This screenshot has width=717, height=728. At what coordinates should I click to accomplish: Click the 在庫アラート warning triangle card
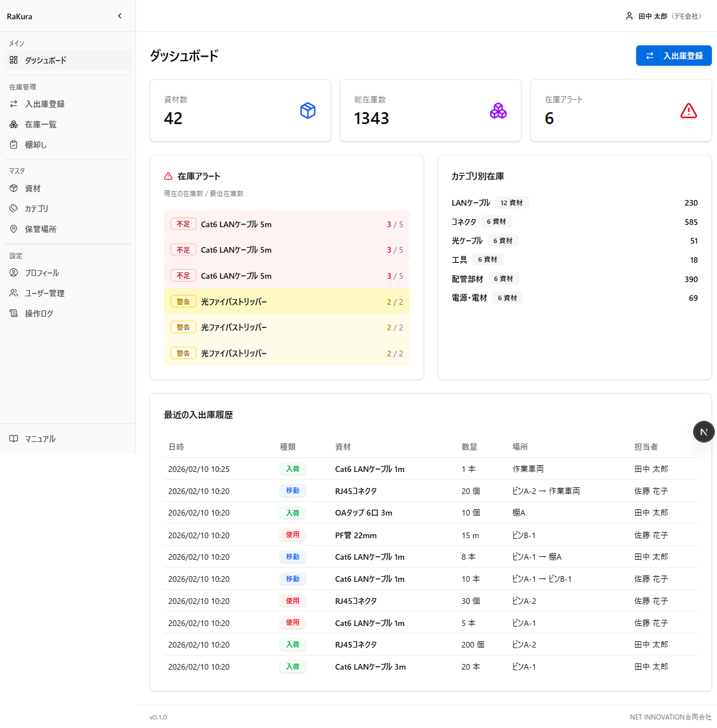(x=621, y=110)
